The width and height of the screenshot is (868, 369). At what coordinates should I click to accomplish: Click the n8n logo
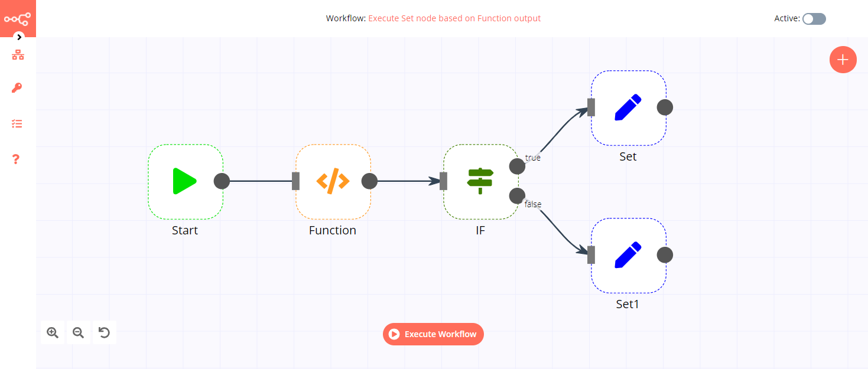(18, 18)
